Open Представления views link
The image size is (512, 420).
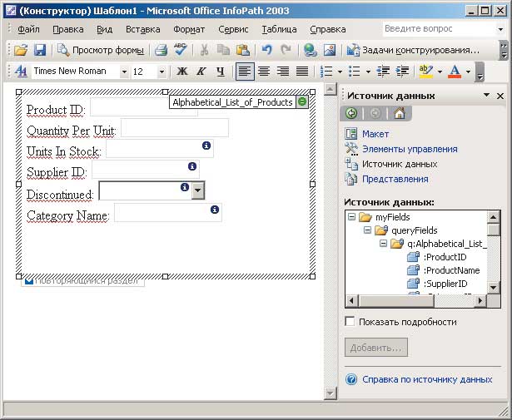(x=395, y=179)
